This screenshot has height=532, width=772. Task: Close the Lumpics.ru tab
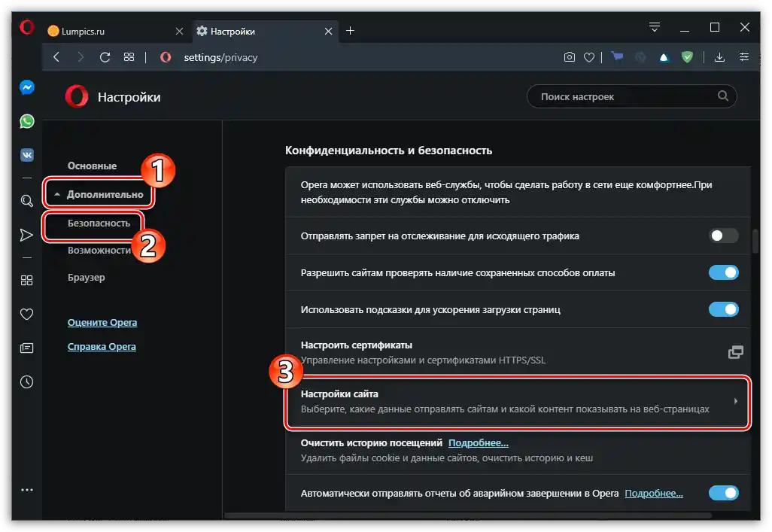179,31
